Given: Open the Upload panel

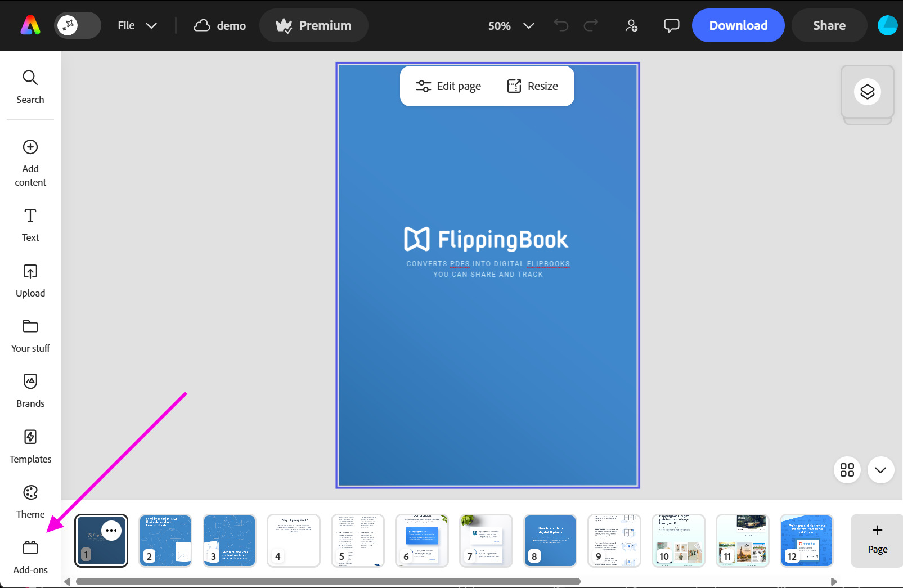Looking at the screenshot, I should (x=30, y=280).
